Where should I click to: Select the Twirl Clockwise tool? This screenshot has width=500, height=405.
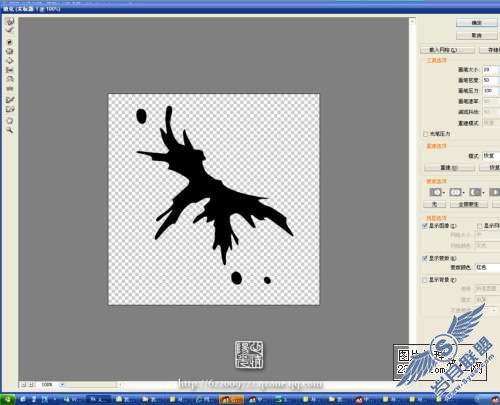(10, 42)
